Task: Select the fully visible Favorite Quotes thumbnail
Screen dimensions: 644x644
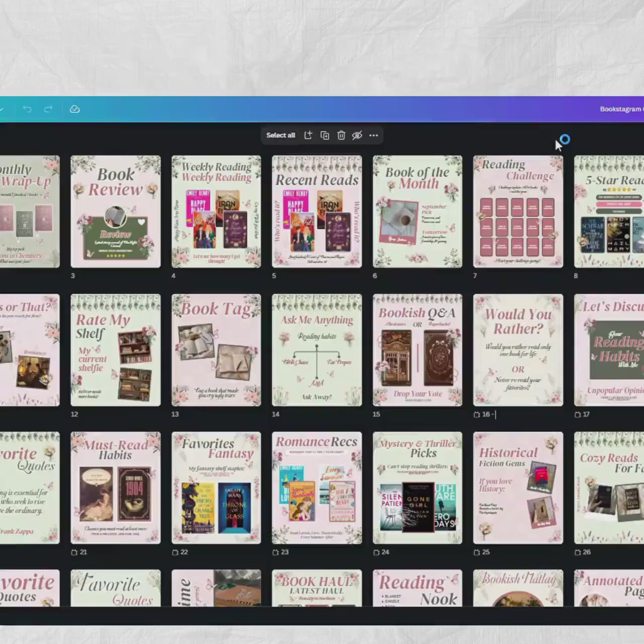Action: point(116,588)
